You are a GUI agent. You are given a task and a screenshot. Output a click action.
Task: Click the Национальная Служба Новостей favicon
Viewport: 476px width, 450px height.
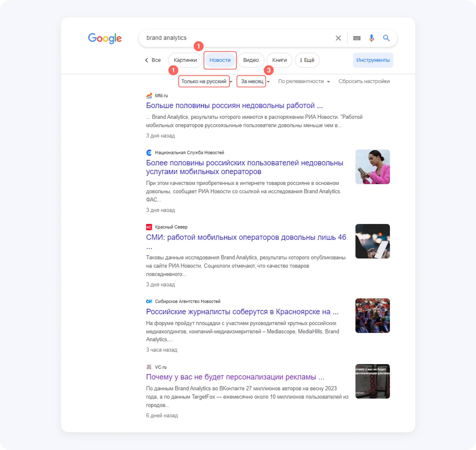click(149, 153)
